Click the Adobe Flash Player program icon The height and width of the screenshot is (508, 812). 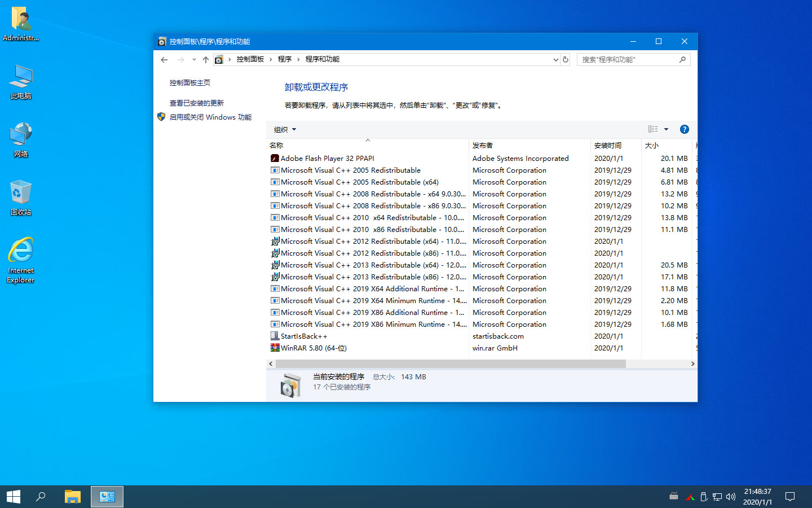point(275,159)
